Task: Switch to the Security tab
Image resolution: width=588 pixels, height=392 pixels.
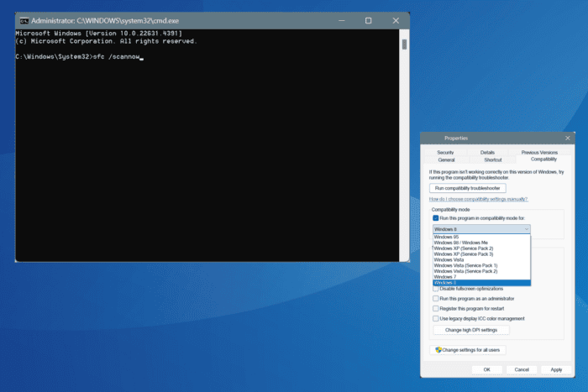Action: coord(445,152)
